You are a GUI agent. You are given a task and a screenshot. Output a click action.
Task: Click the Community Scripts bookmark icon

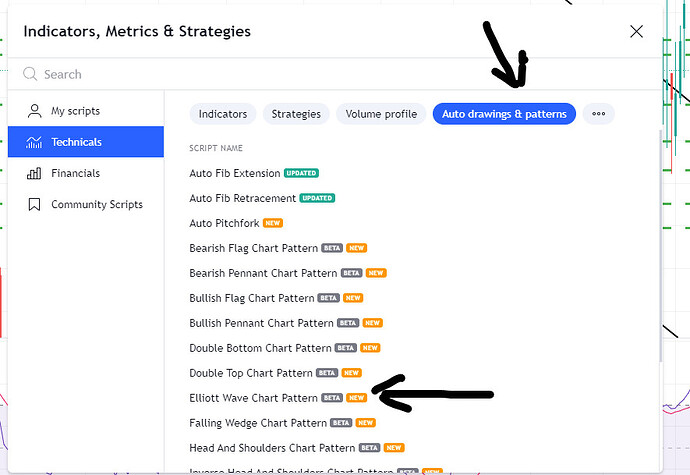tap(34, 204)
